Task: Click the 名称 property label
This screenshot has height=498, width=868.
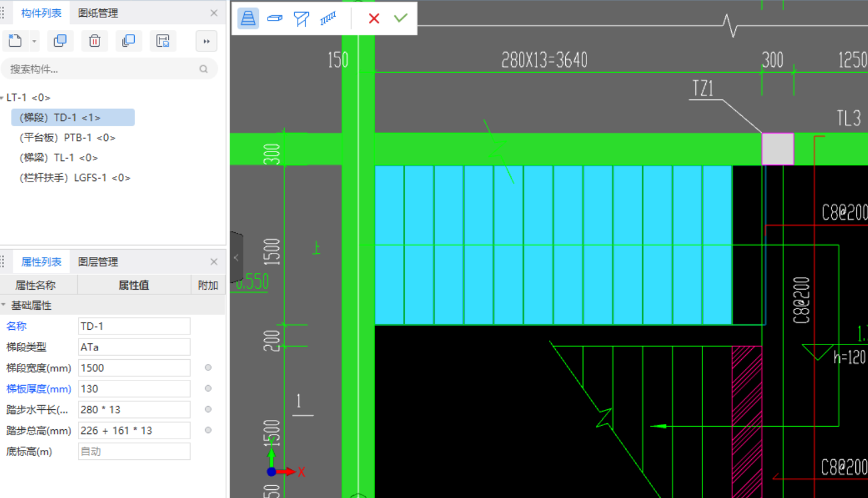Action: point(17,326)
